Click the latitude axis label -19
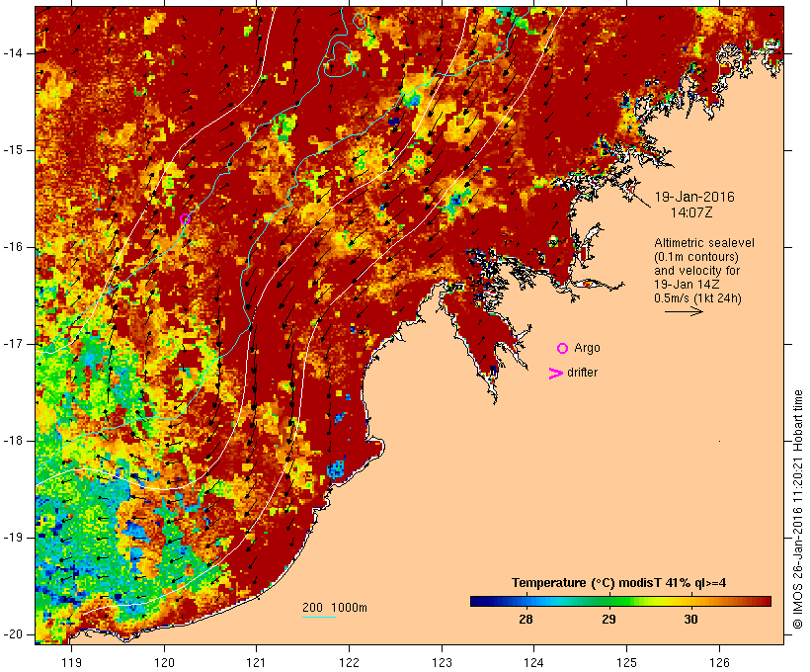 [x=13, y=538]
